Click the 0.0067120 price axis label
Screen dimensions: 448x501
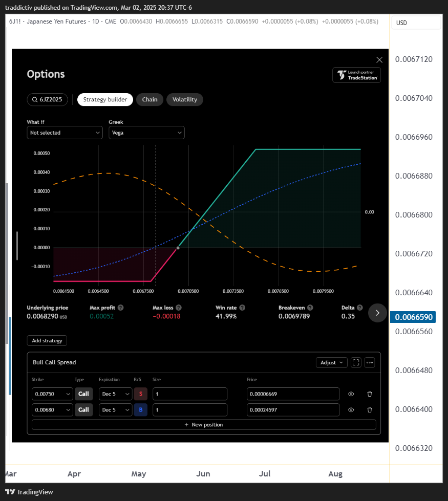(414, 59)
